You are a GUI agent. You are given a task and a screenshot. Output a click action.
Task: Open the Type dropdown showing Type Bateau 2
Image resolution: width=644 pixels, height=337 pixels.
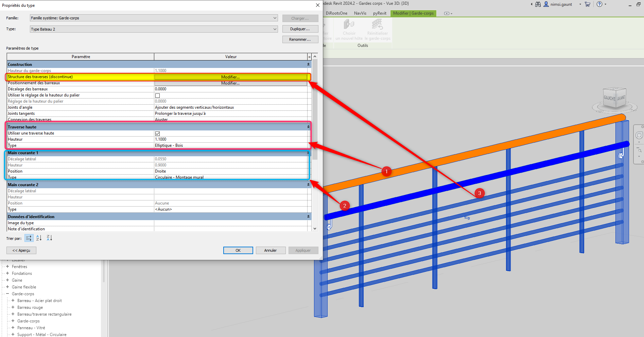click(275, 29)
